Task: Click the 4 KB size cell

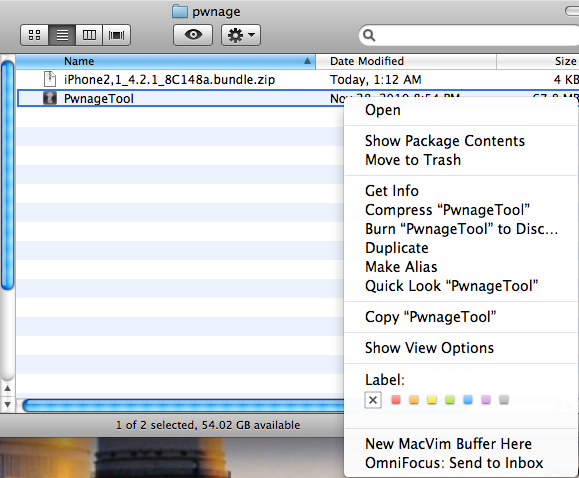Action: pyautogui.click(x=566, y=80)
